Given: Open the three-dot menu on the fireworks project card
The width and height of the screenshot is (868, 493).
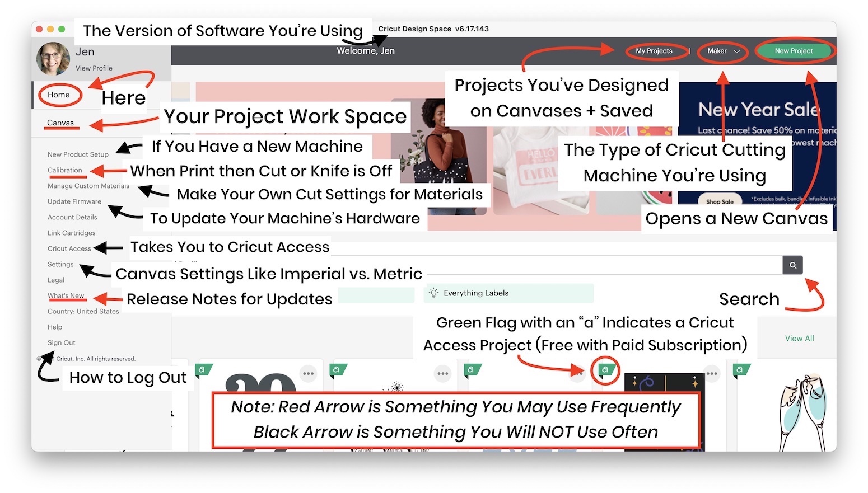Looking at the screenshot, I should click(443, 374).
